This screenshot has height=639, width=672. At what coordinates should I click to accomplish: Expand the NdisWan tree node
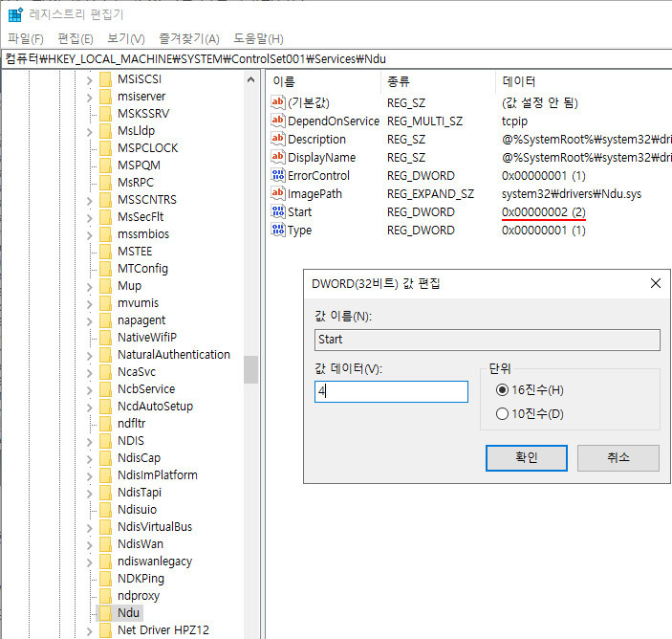click(x=89, y=545)
